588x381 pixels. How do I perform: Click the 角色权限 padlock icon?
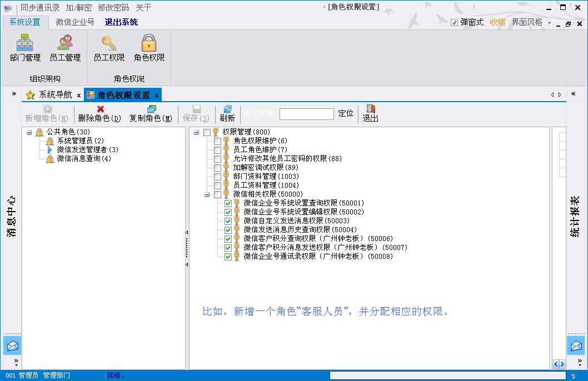click(149, 43)
